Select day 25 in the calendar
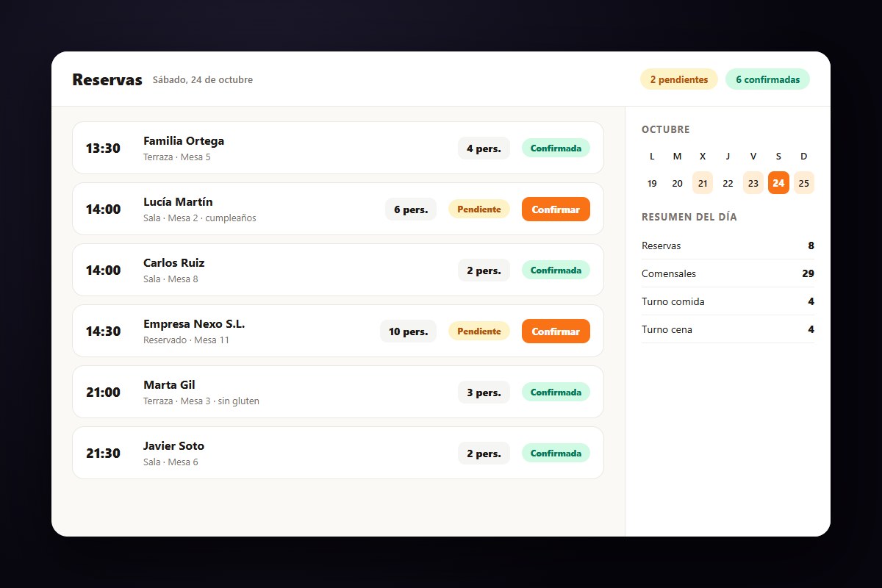Screen dimensions: 882x588 click(x=803, y=183)
